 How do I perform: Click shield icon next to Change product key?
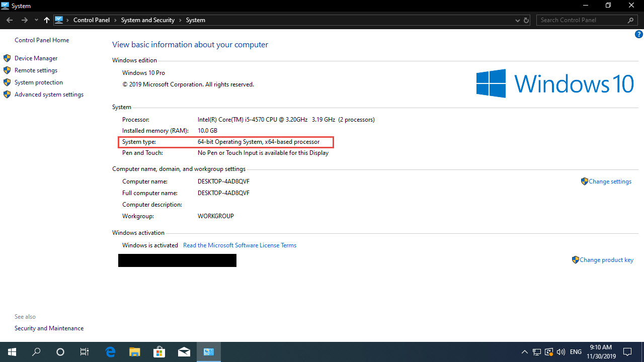click(576, 260)
